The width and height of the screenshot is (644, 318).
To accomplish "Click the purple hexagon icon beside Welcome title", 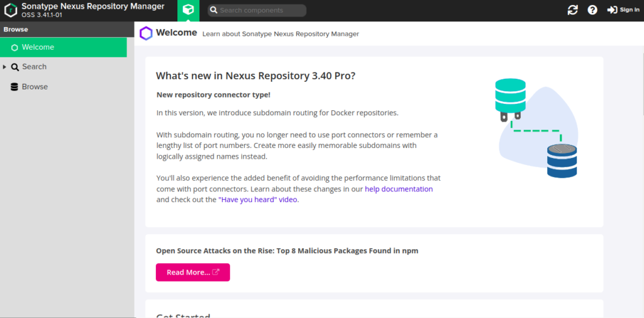I will click(146, 33).
